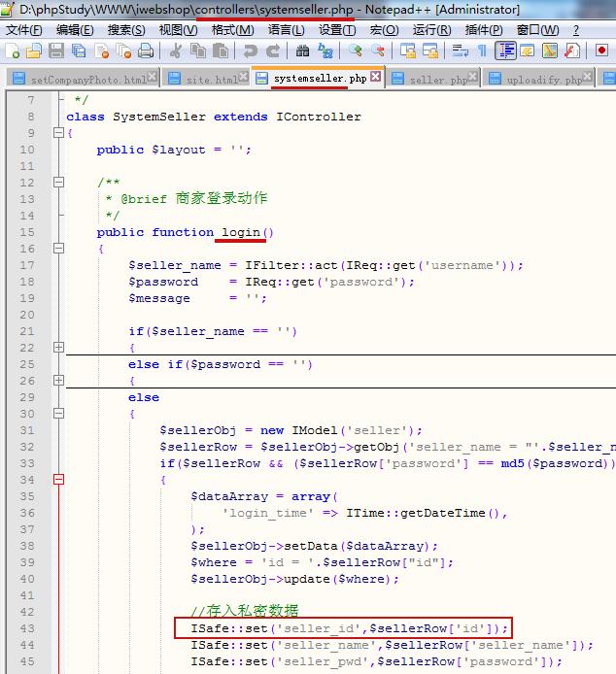This screenshot has width=616, height=674.
Task: Open the 视图(V) menu
Action: [178, 30]
